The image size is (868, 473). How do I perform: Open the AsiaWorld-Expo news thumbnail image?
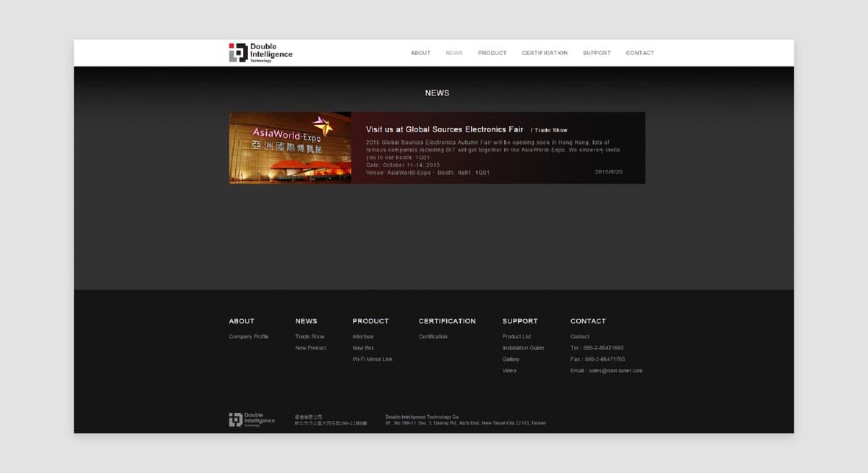[x=290, y=148]
